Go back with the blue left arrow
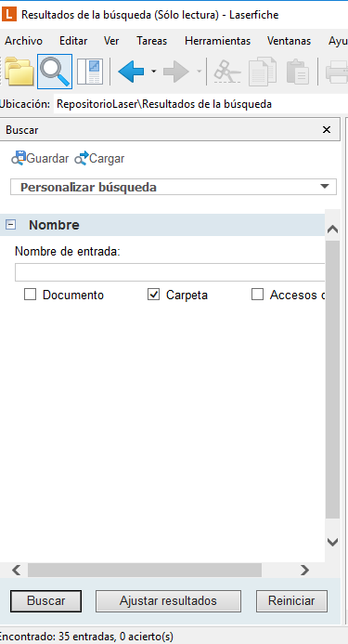 (132, 72)
